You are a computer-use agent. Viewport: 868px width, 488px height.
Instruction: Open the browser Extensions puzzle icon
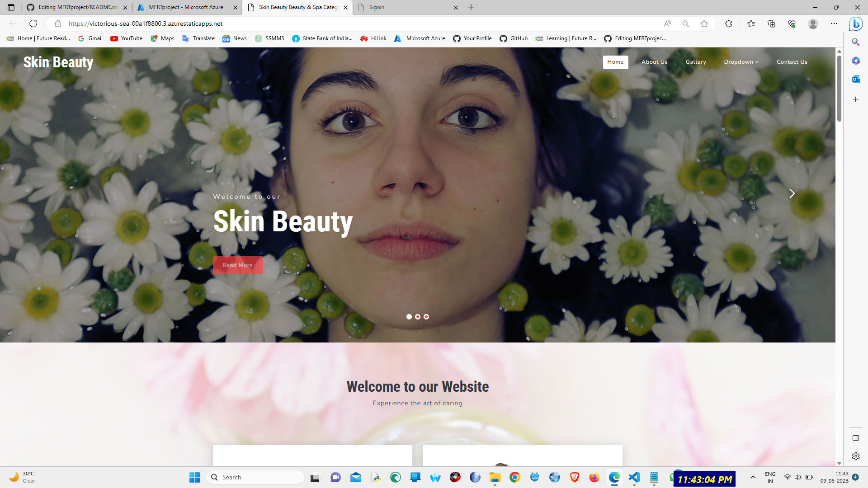728,23
